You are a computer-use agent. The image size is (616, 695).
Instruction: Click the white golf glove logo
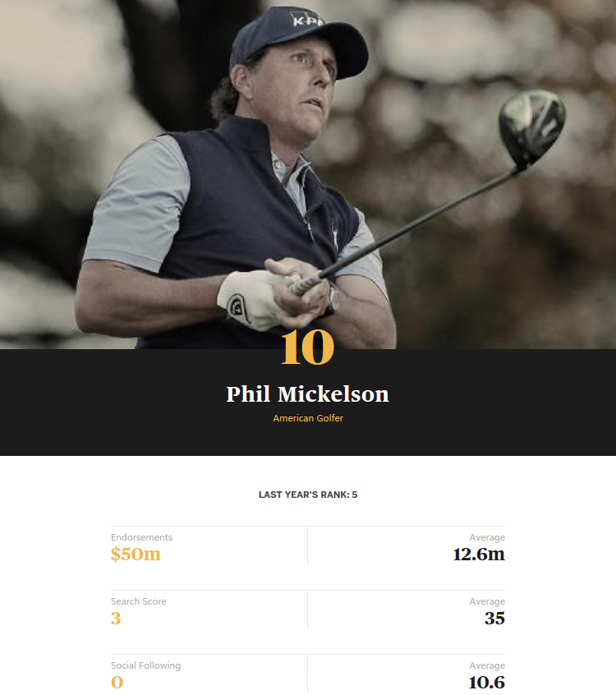pos(237,304)
